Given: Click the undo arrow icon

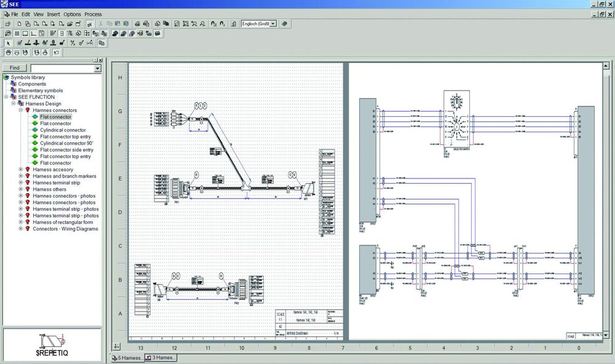Looking at the screenshot, I should tap(56, 52).
